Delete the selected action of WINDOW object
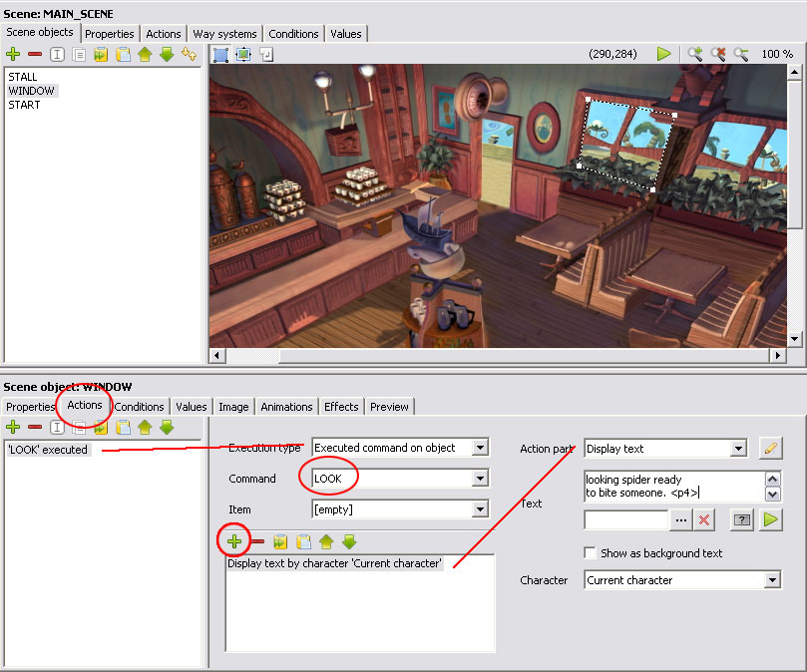Screen dimensions: 807x672 [x=35, y=427]
